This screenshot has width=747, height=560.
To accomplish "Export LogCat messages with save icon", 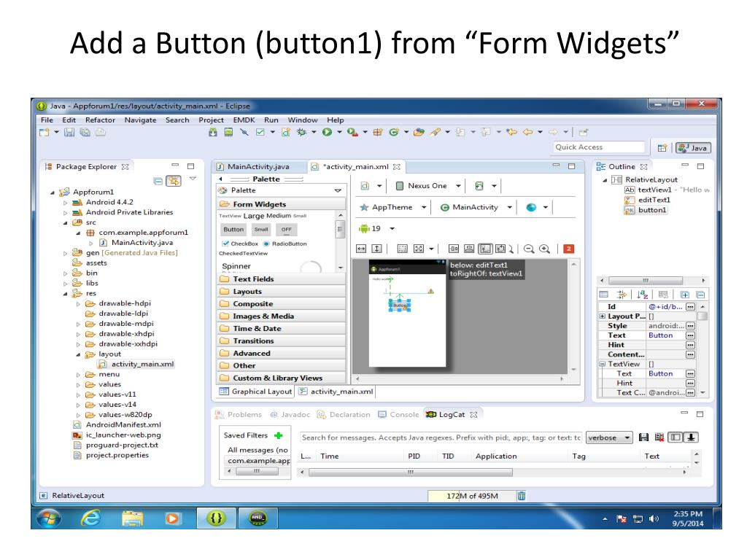I will pyautogui.click(x=643, y=437).
